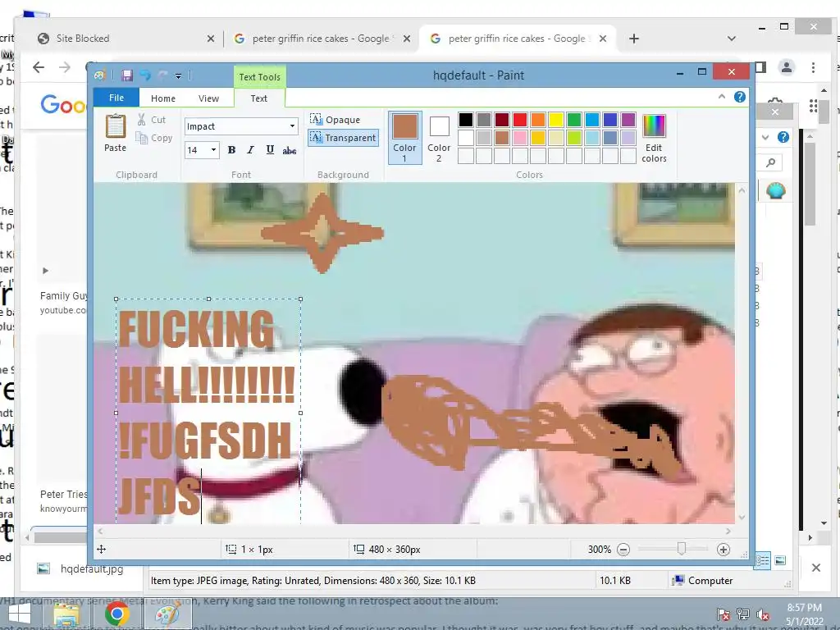Open the Windows Start button
Viewport: 840px width, 630px height.
pos(20,614)
